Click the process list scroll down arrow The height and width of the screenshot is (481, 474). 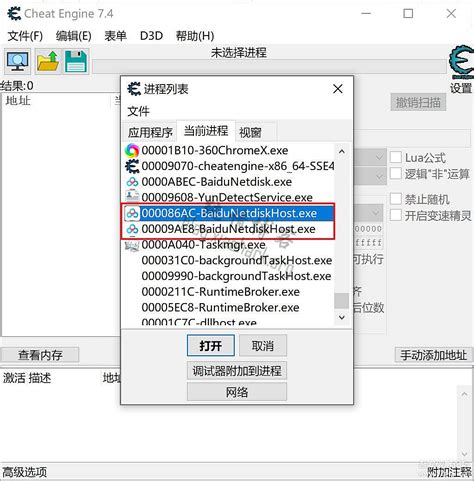(x=342, y=317)
